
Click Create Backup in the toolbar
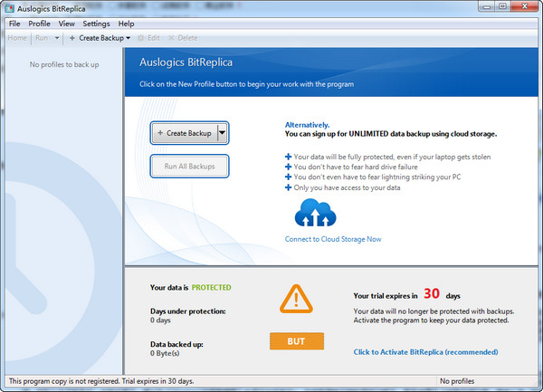[x=97, y=38]
